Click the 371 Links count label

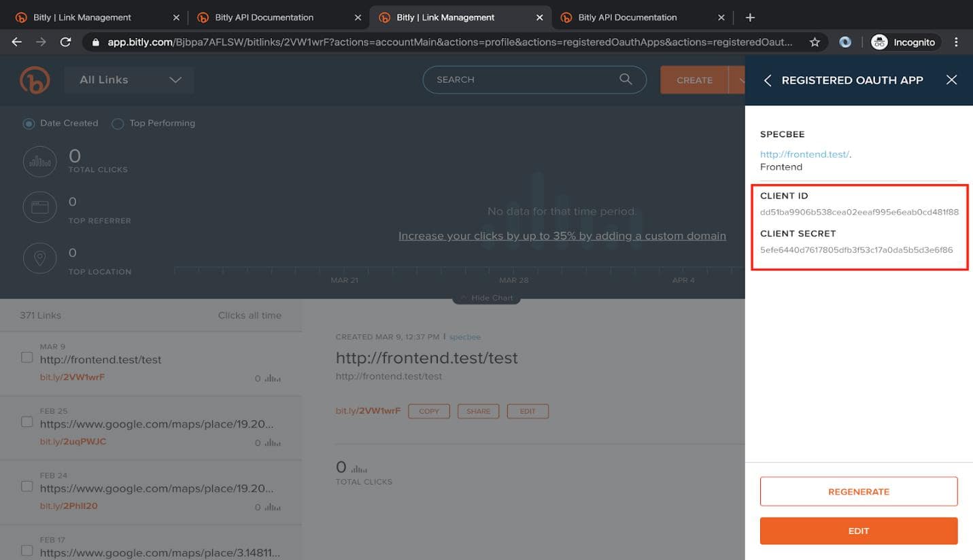coord(40,315)
